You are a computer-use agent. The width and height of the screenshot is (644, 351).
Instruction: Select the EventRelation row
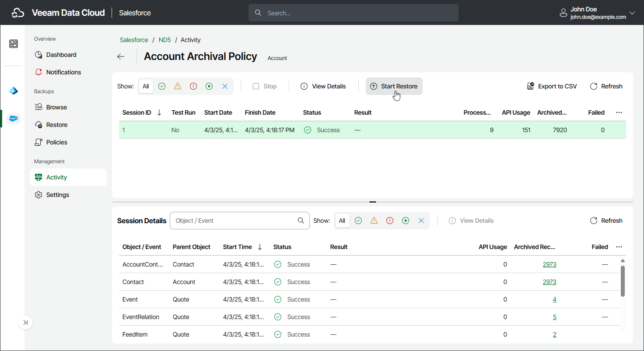[369, 317]
